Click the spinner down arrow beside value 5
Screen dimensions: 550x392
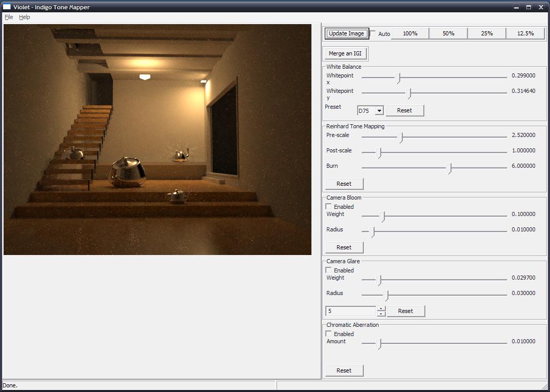381,313
